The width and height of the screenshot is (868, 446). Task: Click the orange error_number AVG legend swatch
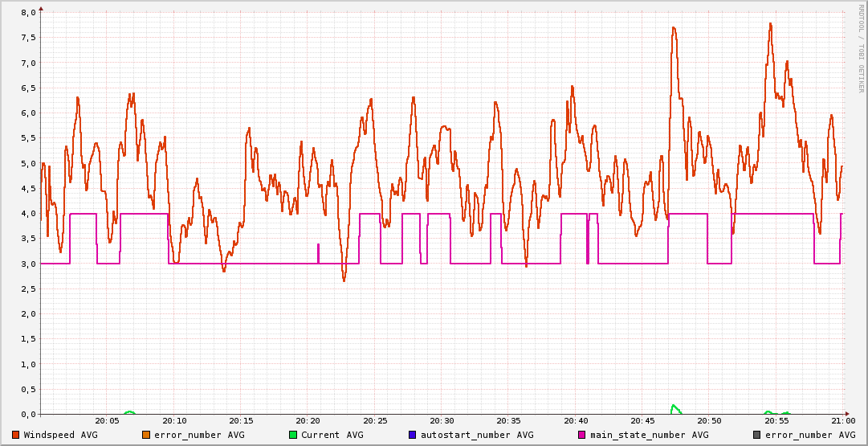click(x=146, y=435)
